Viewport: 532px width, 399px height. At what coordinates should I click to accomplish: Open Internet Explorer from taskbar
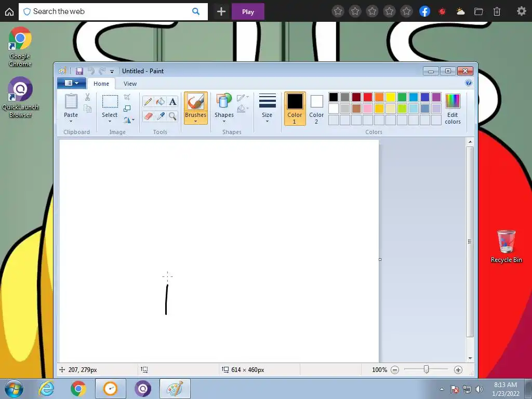(46, 389)
